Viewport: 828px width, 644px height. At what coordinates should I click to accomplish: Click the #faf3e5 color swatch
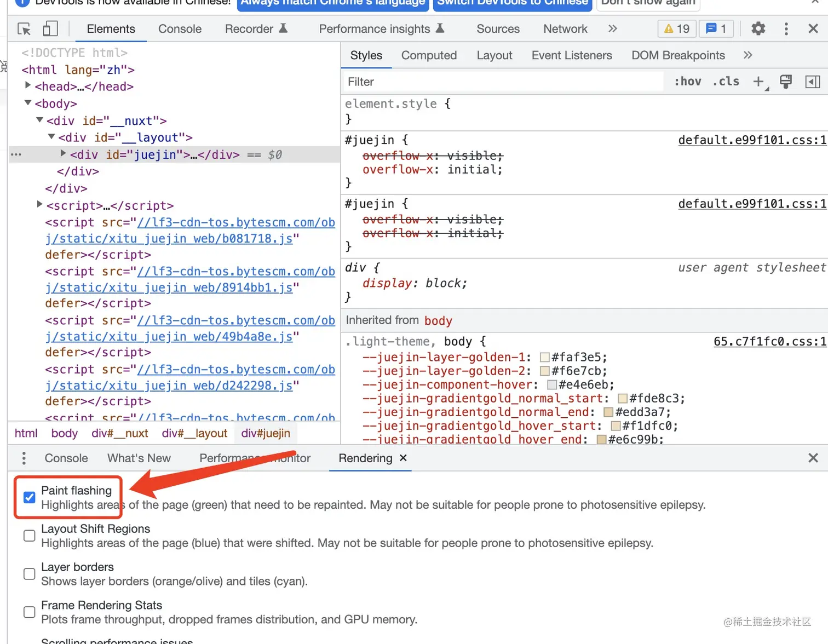pyautogui.click(x=545, y=357)
